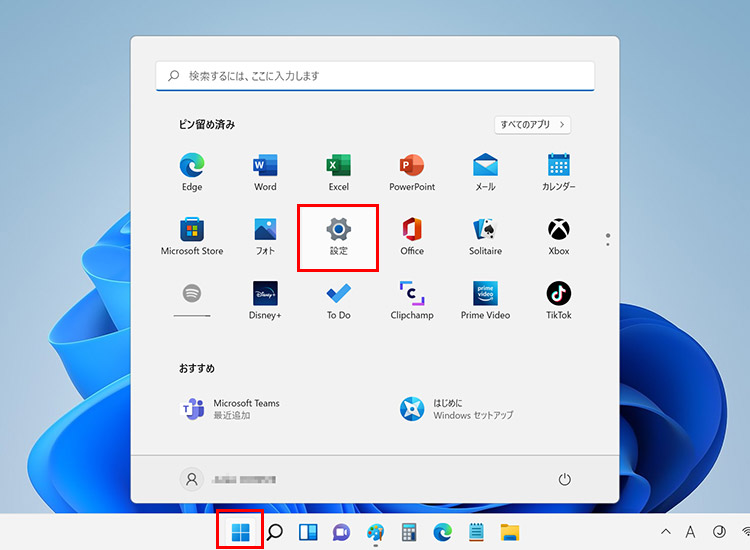This screenshot has width=750, height=550.
Task: Expand hidden system tray icons chevron
Action: (666, 532)
